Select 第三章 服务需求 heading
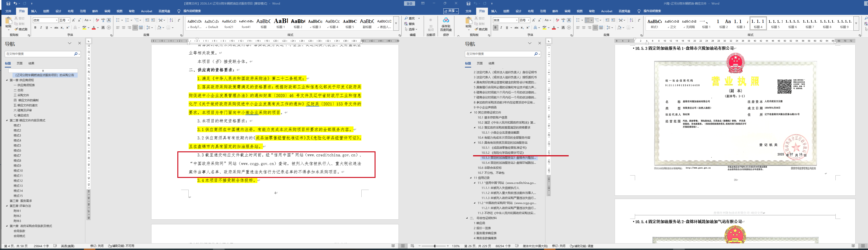The width and height of the screenshot is (868, 250). tap(21, 201)
